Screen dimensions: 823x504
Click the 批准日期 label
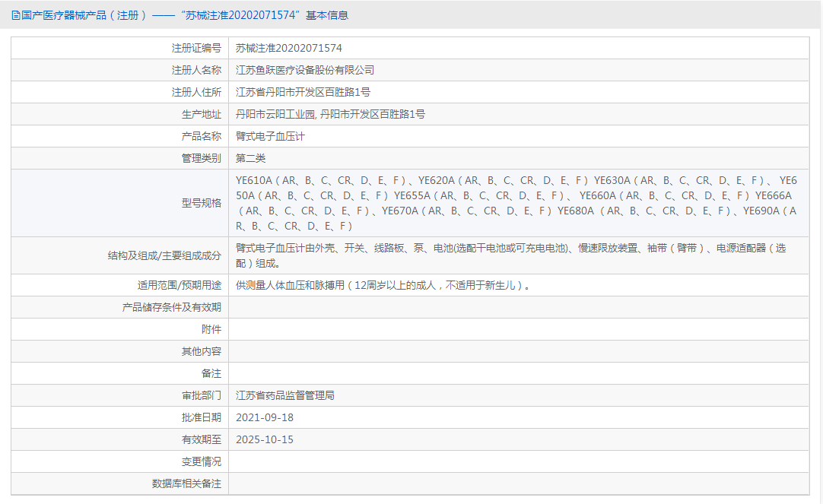[202, 417]
